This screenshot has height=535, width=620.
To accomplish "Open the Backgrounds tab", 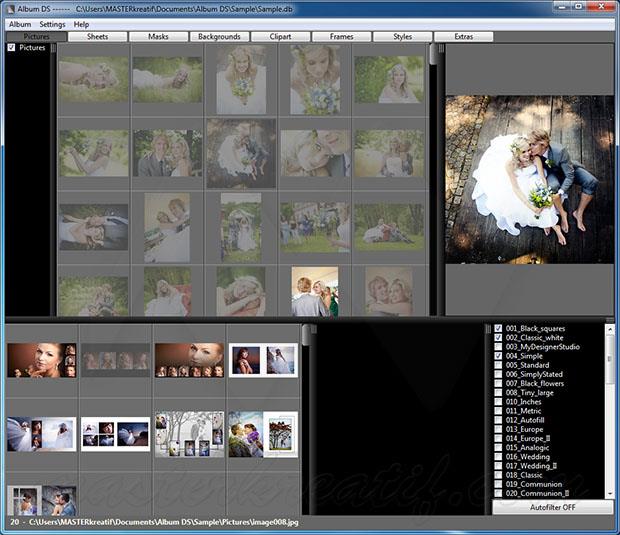I will pos(219,37).
